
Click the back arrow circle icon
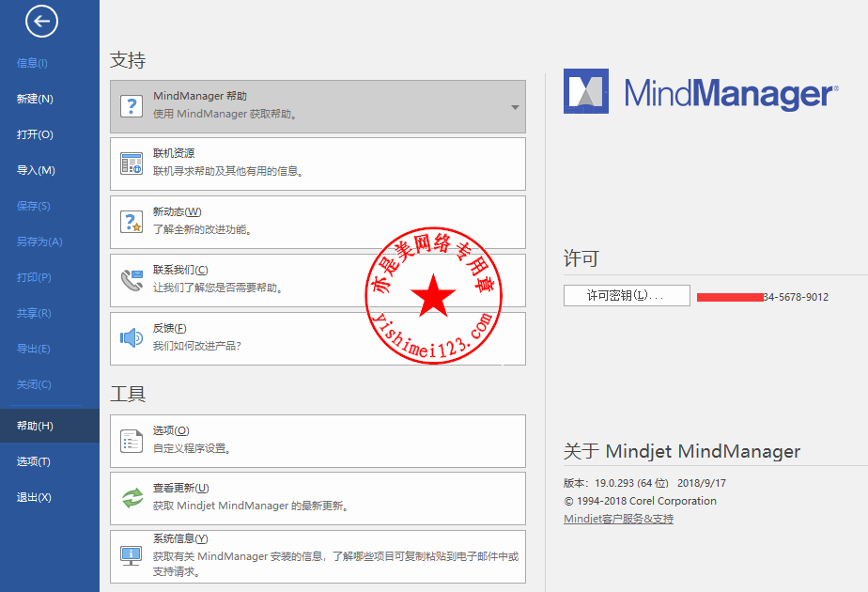pyautogui.click(x=41, y=22)
